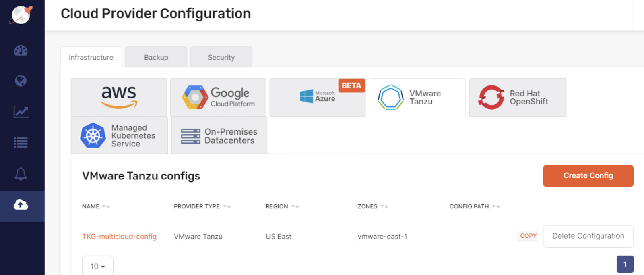Select the Microsoft Azure beta card
This screenshot has width=644, height=275.
(x=318, y=97)
